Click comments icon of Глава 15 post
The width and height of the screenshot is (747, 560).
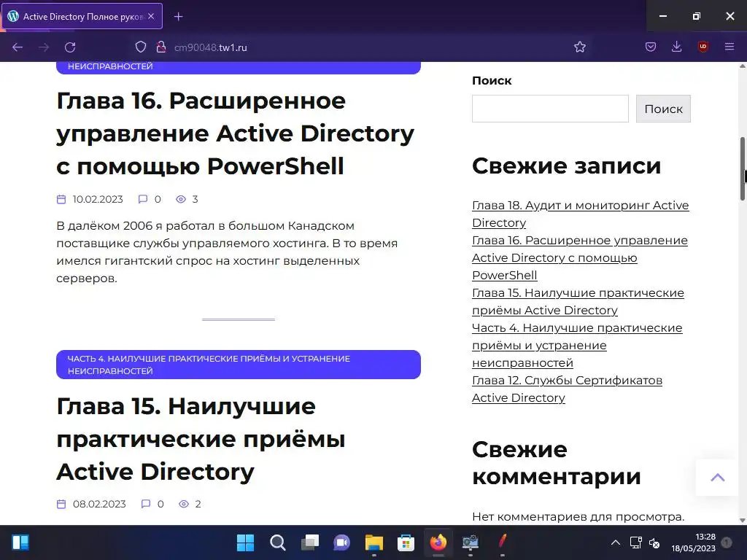click(146, 504)
